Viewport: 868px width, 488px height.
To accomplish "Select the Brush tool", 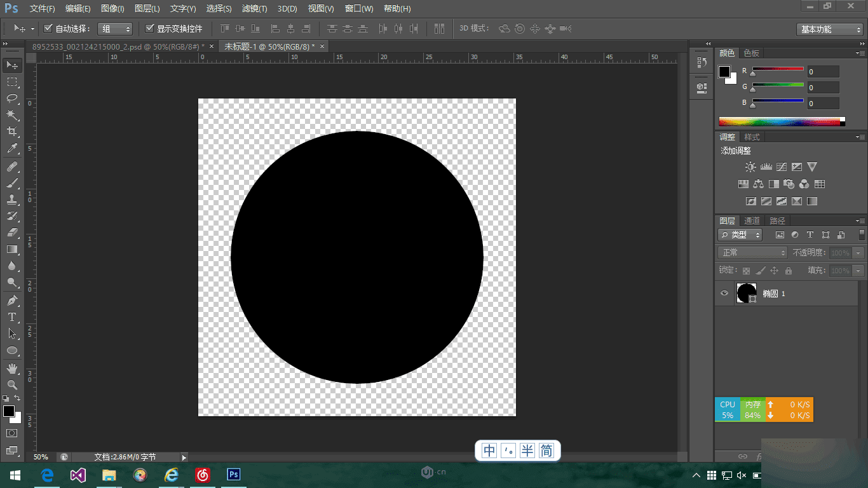I will coord(12,183).
